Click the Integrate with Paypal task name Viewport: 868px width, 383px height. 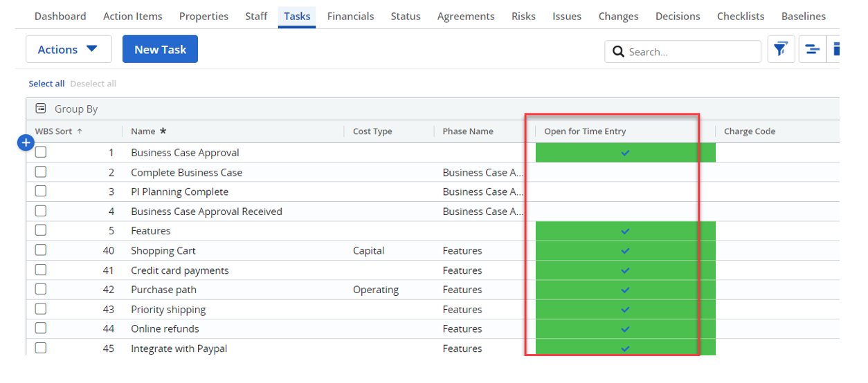click(179, 348)
